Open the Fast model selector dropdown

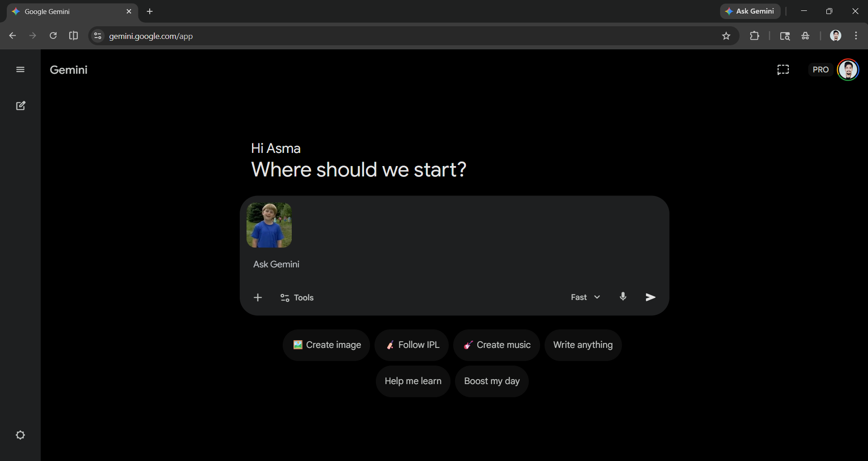click(584, 297)
